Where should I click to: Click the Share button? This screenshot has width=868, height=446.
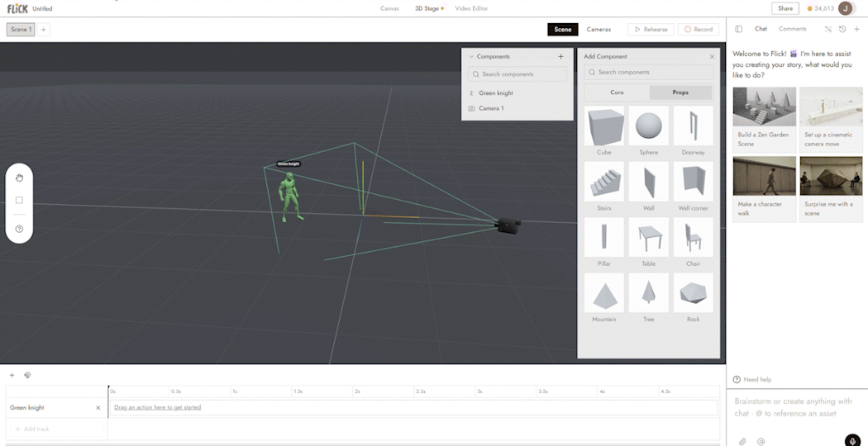(785, 8)
